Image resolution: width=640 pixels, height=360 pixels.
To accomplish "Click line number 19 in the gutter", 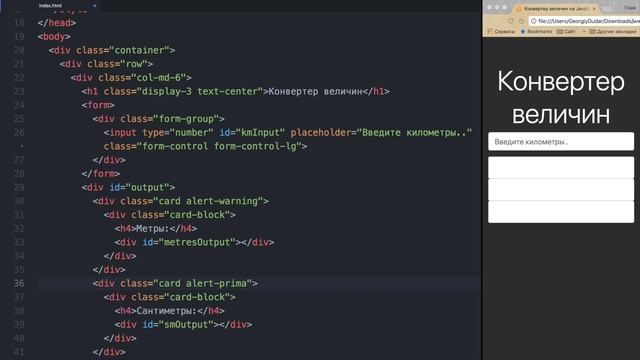I will coord(19,36).
